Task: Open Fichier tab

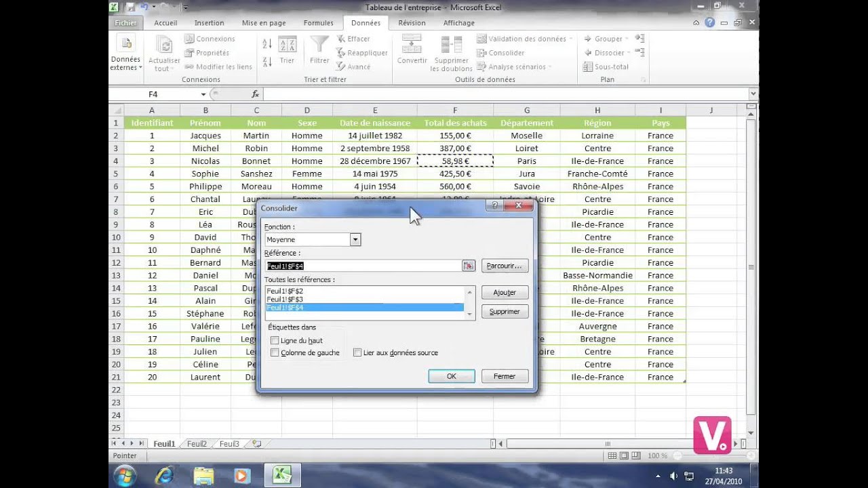Action: 125,22
